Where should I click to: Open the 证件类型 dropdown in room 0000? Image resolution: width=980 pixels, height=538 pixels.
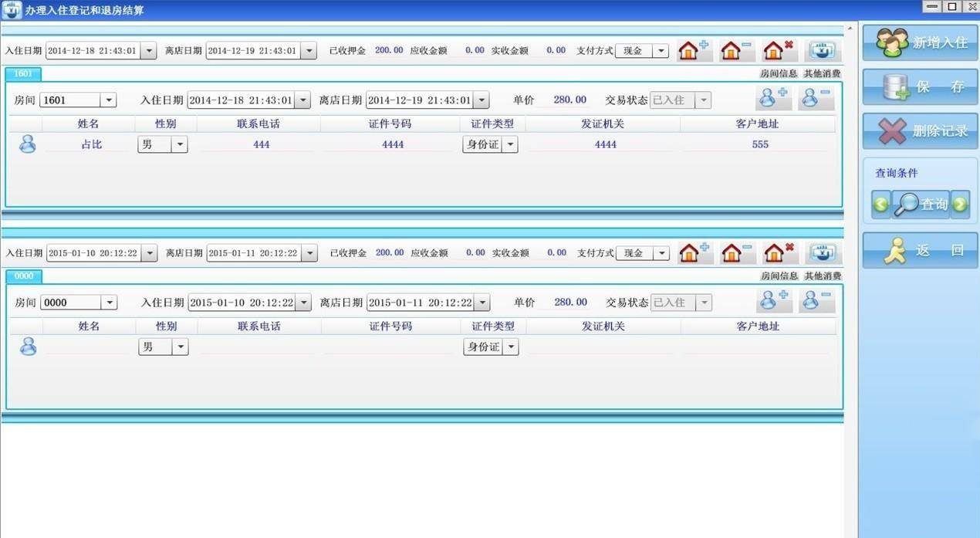point(511,347)
